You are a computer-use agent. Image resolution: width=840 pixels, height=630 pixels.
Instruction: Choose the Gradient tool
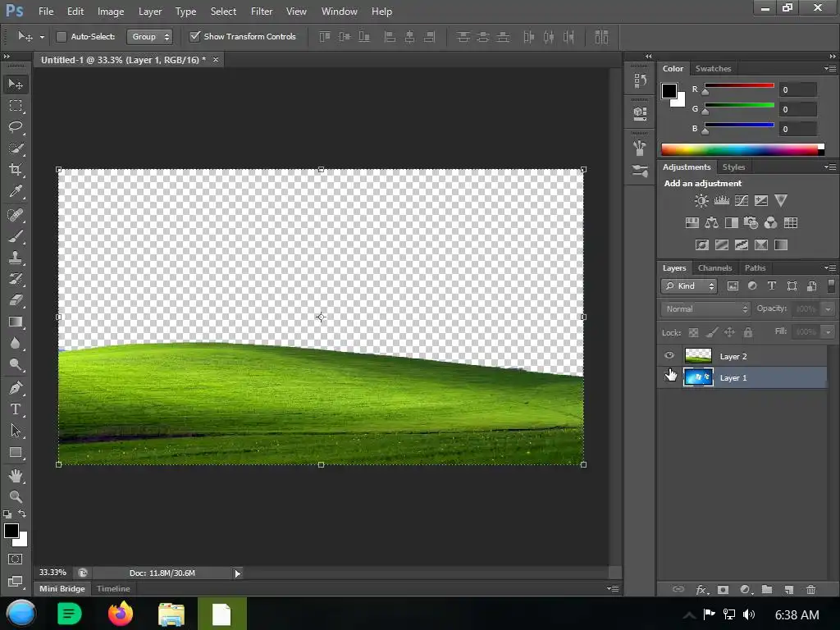(x=16, y=322)
